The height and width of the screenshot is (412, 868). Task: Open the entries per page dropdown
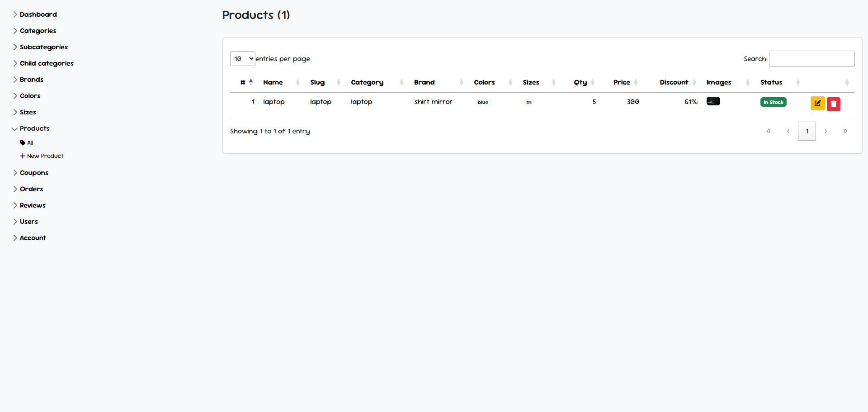[x=243, y=59]
